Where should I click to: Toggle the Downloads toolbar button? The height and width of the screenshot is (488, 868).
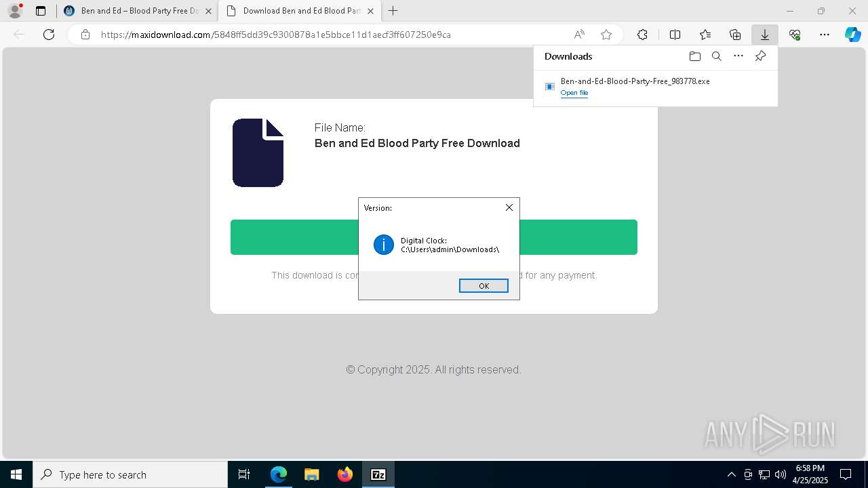764,35
